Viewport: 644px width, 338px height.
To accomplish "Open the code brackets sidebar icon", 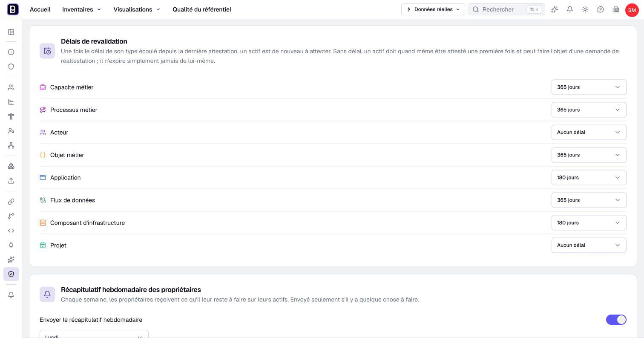I will click(x=11, y=231).
